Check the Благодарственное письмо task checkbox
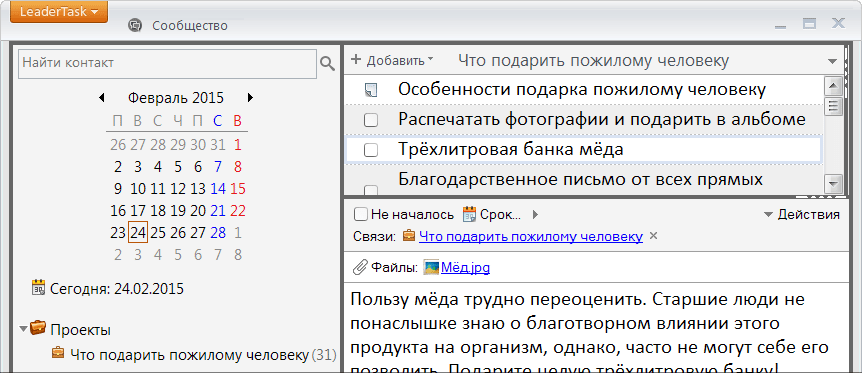 371,190
